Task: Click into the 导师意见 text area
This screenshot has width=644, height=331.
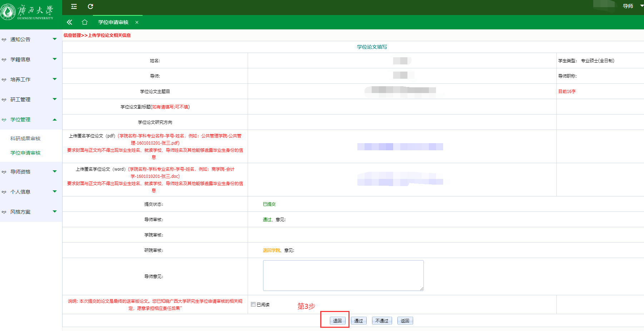Action: (343, 275)
